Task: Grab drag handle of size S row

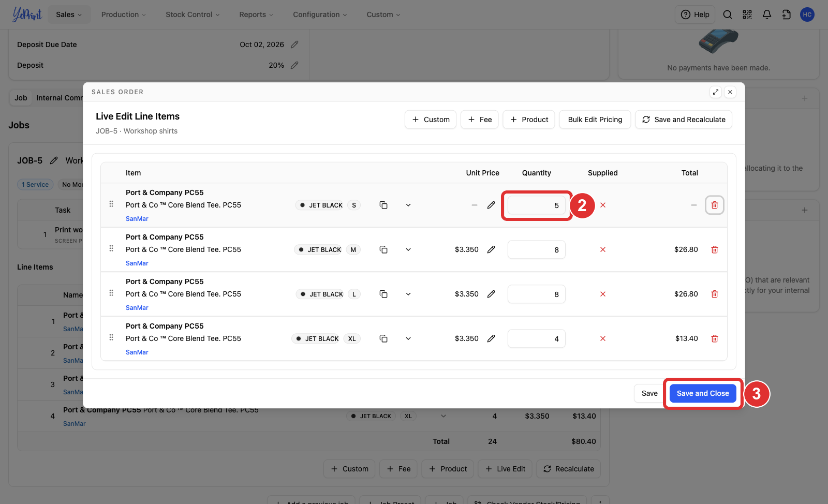Action: (x=111, y=204)
